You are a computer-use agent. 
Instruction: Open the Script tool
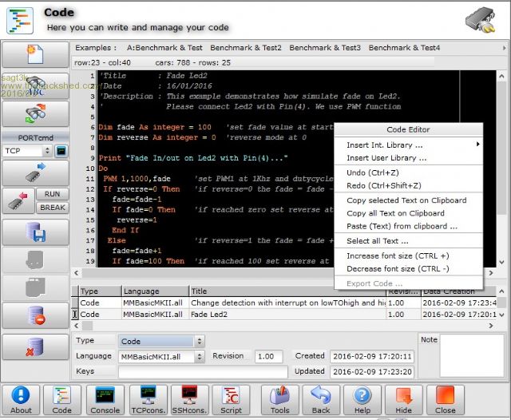(232, 398)
